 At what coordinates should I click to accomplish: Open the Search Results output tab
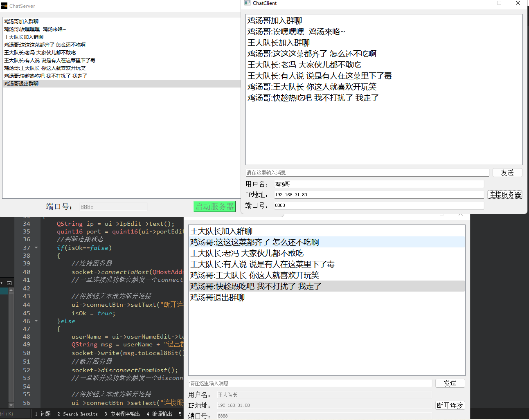pos(78,414)
